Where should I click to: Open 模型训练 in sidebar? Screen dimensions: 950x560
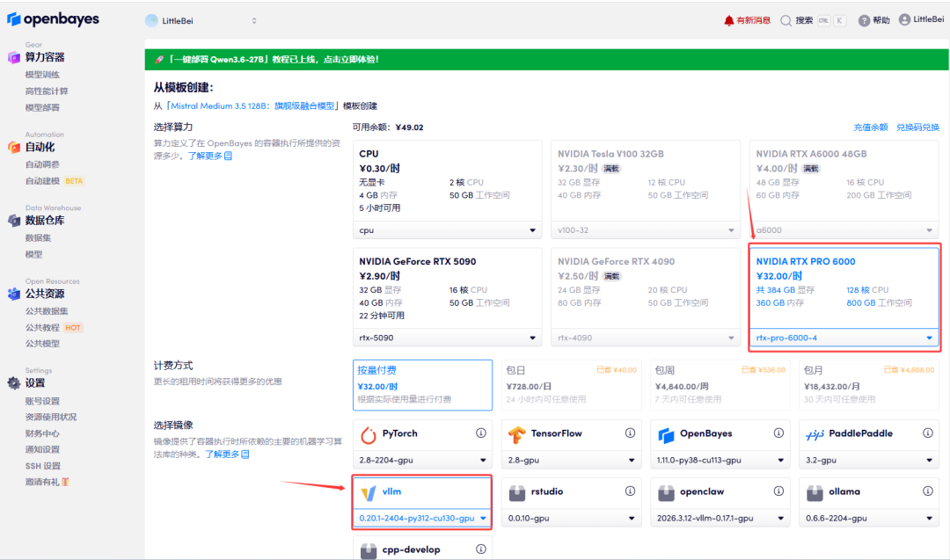coord(42,75)
